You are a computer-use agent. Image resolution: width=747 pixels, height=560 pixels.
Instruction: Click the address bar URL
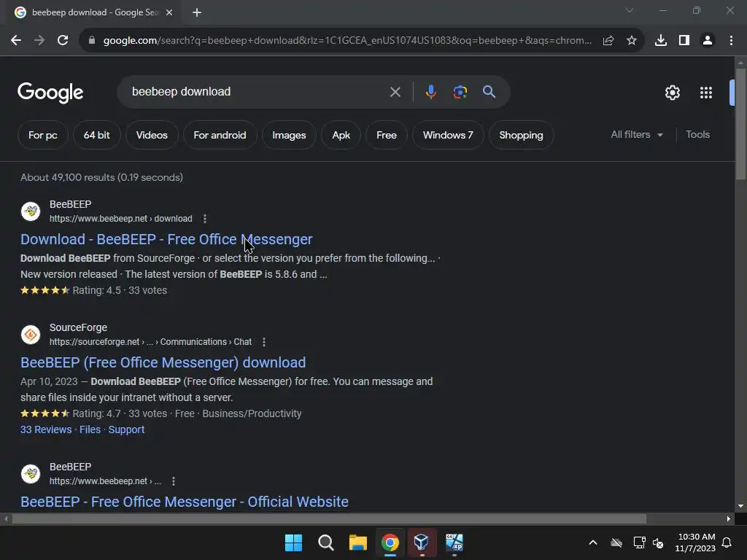click(348, 41)
